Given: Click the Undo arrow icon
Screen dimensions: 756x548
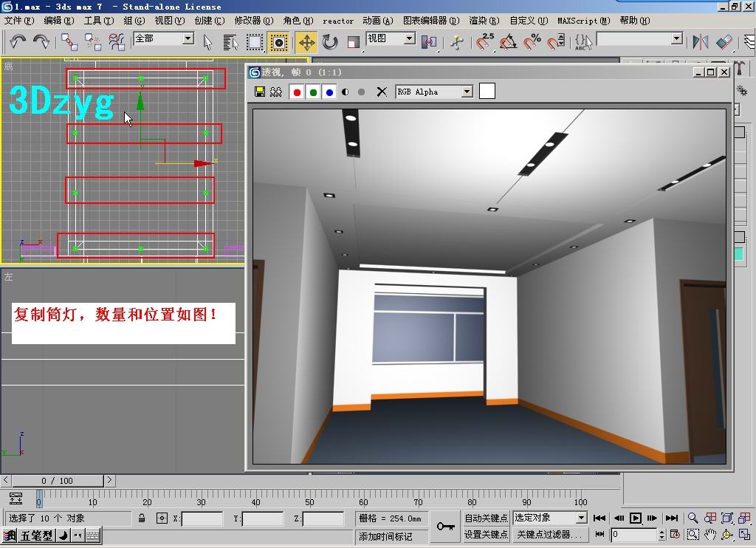Looking at the screenshot, I should click(x=18, y=42).
